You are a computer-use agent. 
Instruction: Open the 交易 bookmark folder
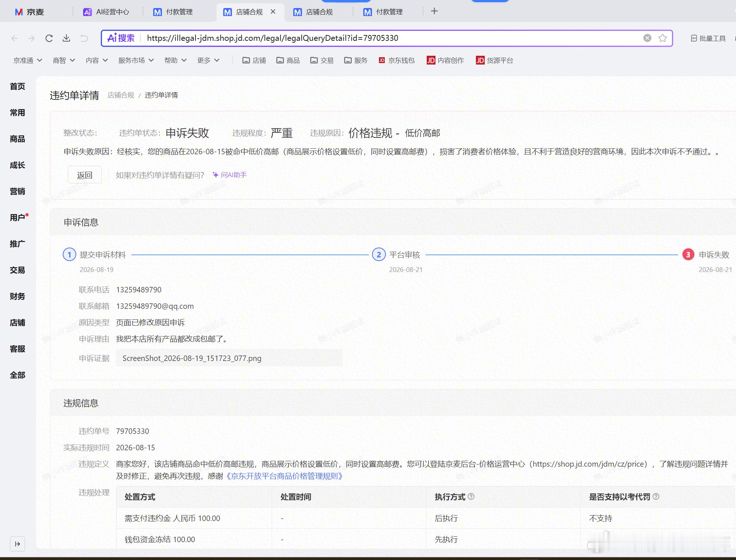(x=322, y=60)
